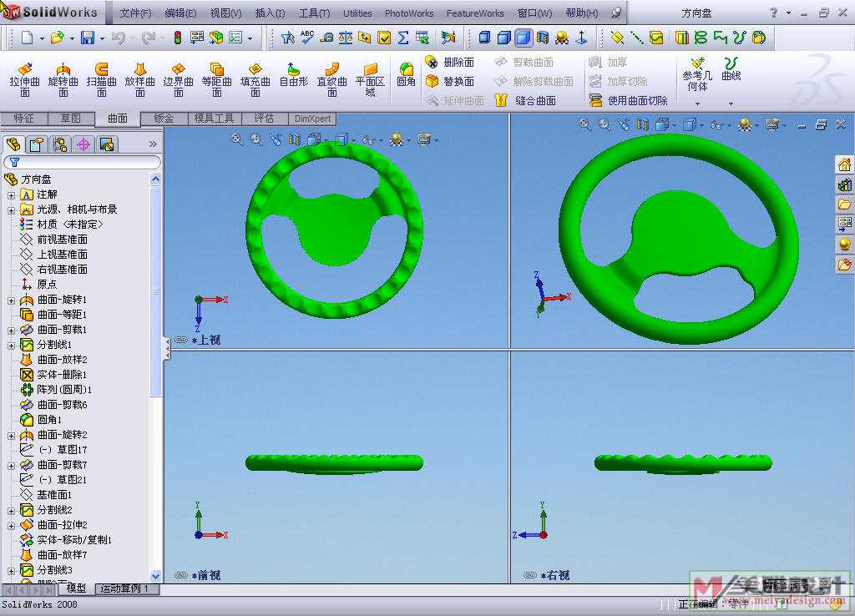This screenshot has width=855, height=616.
Task: Click the 使用曲面切除 (cut with surface) command
Action: coord(629,100)
